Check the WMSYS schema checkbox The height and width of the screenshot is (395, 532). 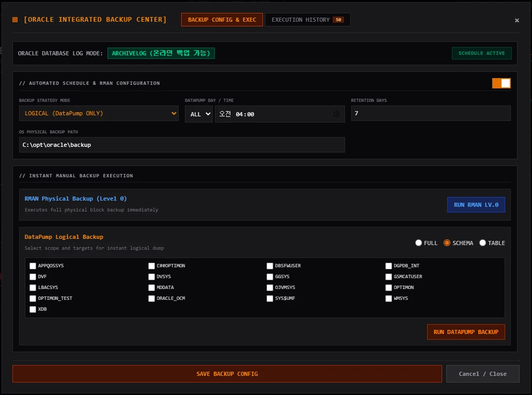coord(388,298)
